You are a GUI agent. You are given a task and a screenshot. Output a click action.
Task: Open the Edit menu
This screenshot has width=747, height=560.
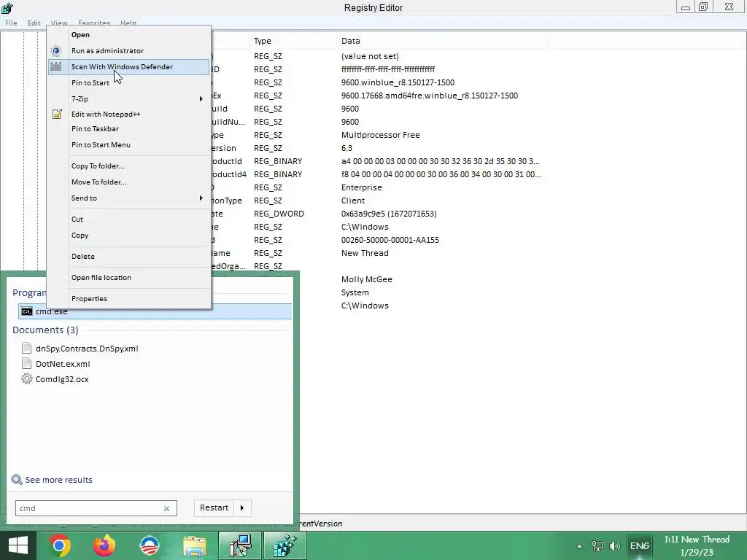click(34, 23)
